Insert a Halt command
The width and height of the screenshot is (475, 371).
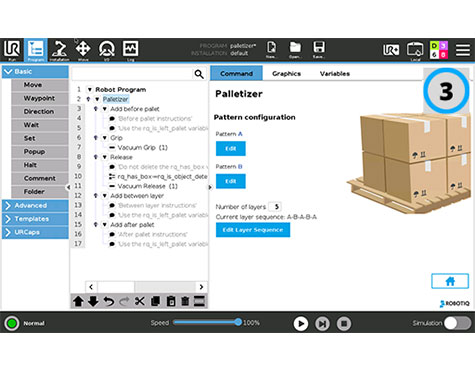(40, 165)
